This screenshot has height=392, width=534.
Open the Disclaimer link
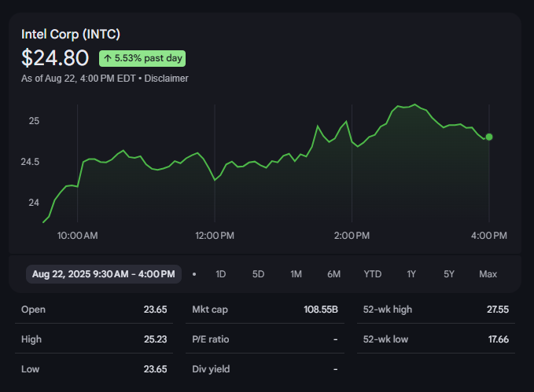pyautogui.click(x=166, y=79)
